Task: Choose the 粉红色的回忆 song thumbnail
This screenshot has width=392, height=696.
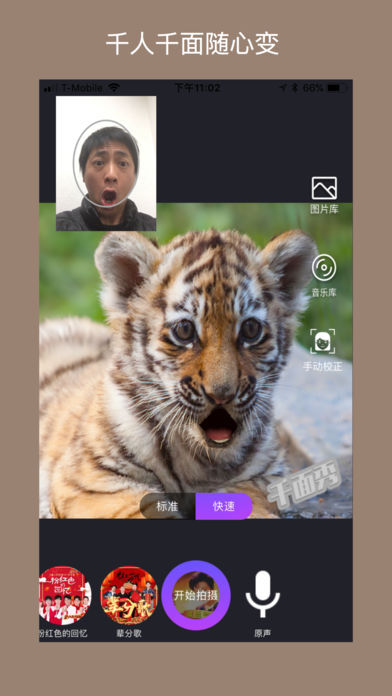Action: point(64,595)
